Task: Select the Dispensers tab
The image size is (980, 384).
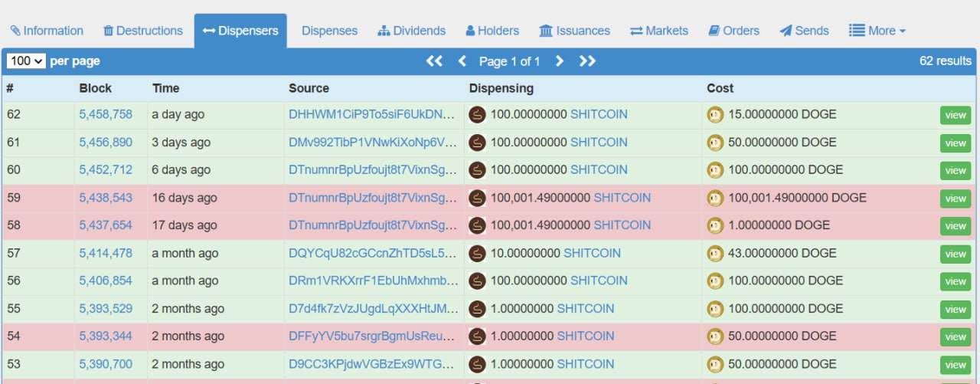Action: [x=240, y=31]
